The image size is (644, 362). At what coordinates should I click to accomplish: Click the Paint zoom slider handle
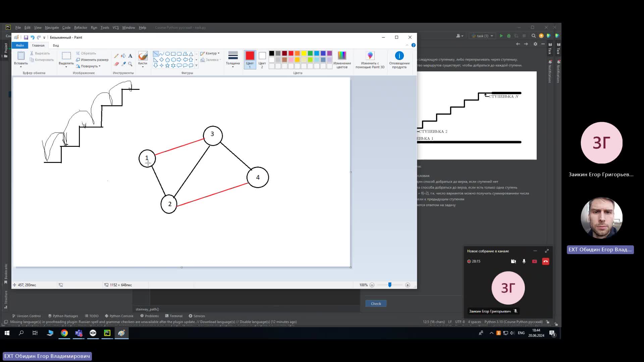(390, 285)
